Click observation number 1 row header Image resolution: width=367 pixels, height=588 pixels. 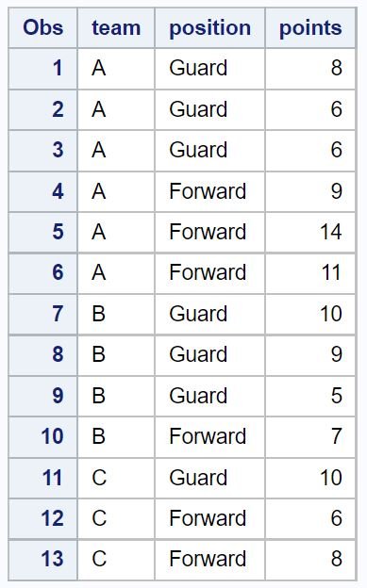point(42,69)
